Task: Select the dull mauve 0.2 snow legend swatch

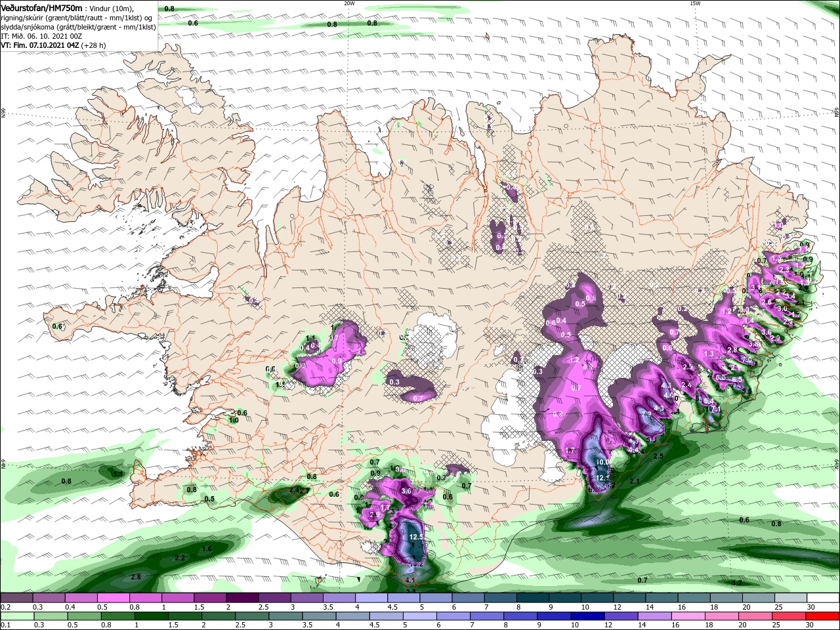Action: pyautogui.click(x=16, y=598)
